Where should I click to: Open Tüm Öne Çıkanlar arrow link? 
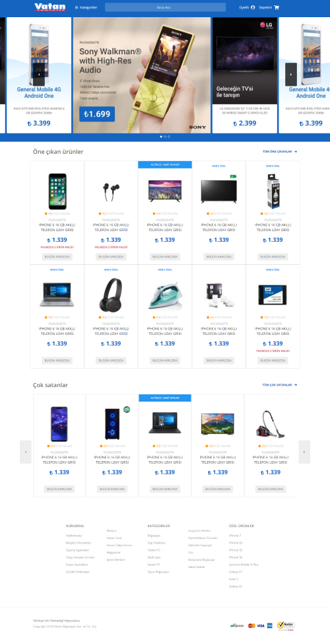(280, 151)
